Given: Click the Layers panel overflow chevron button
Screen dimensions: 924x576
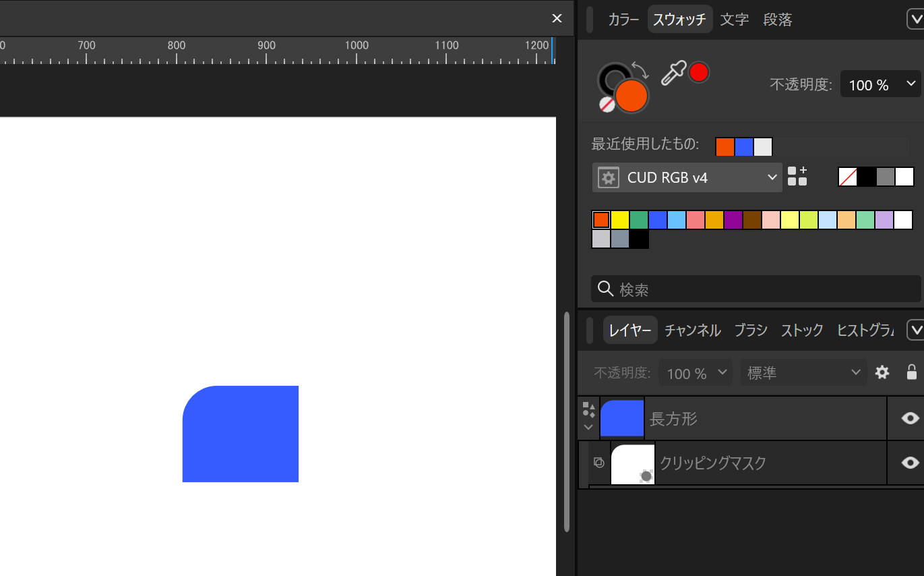Looking at the screenshot, I should coord(916,330).
